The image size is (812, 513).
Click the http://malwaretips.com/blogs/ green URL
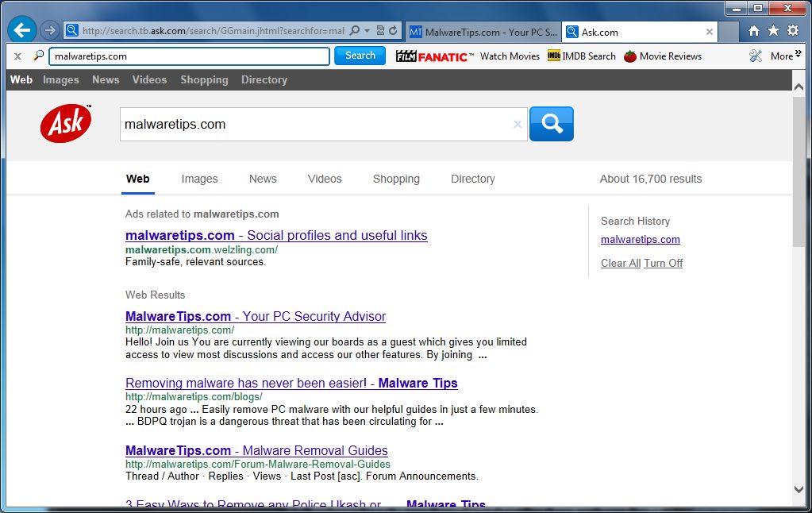pyautogui.click(x=194, y=397)
